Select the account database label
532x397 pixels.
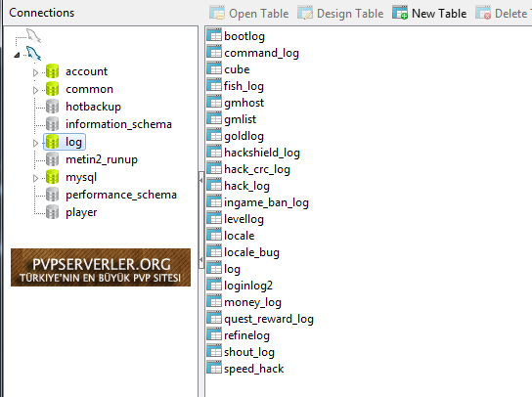tap(86, 71)
